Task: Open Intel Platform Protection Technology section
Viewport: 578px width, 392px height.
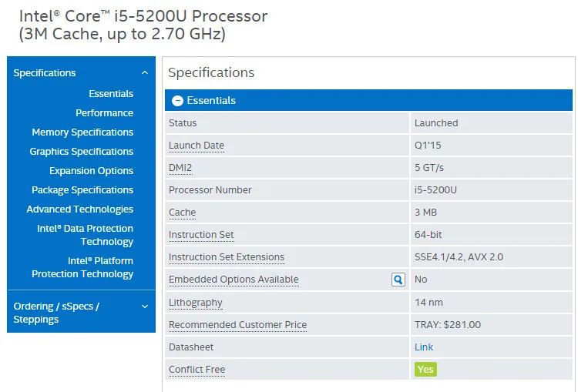Action: click(82, 267)
